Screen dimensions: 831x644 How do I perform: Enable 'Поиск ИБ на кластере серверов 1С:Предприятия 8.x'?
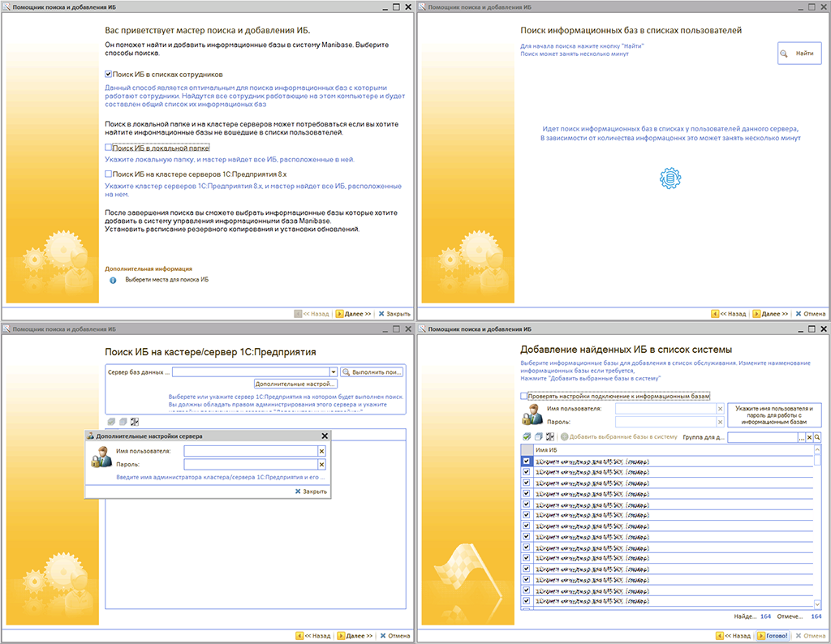pos(109,174)
